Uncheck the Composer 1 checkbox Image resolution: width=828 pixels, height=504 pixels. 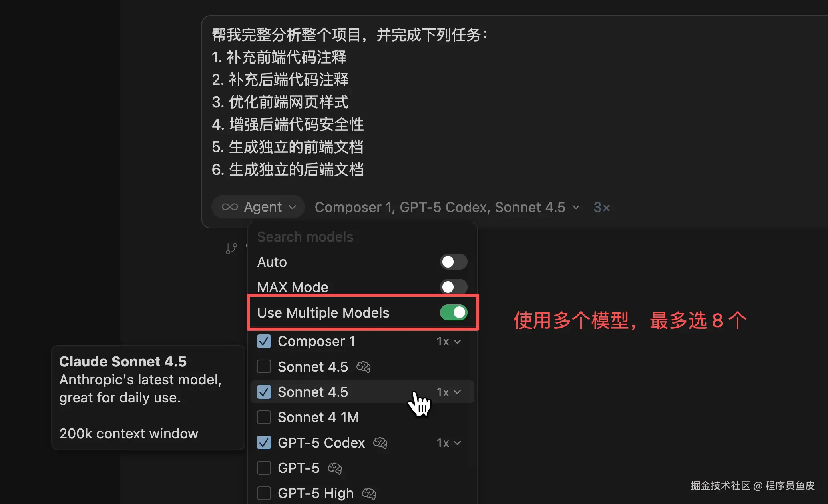264,341
